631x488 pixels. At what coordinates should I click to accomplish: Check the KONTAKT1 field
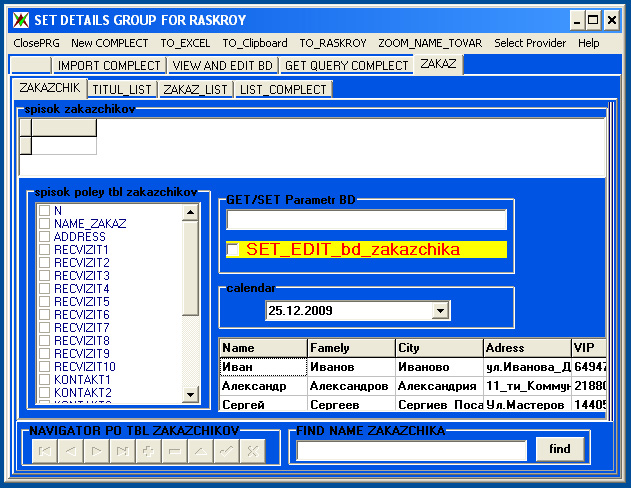click(44, 379)
